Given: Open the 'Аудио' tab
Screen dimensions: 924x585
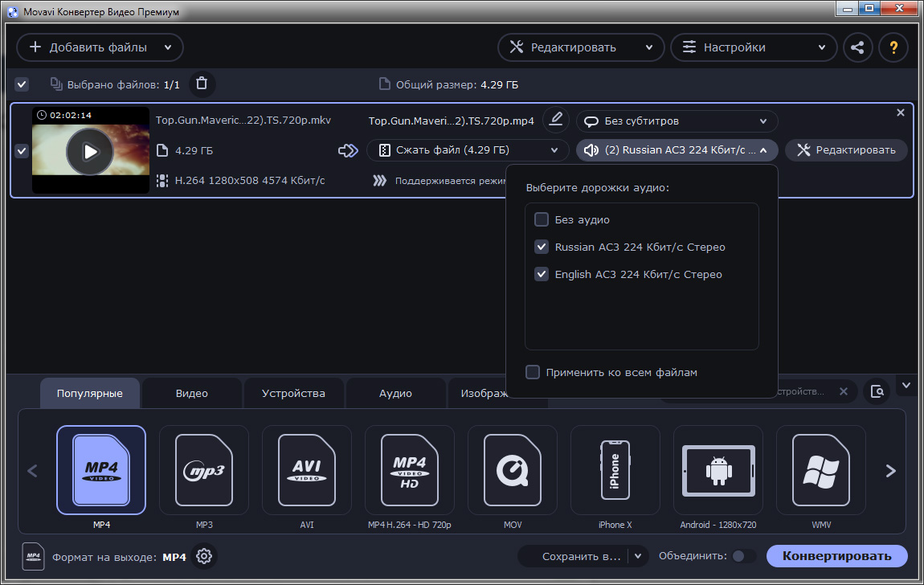Looking at the screenshot, I should (395, 393).
